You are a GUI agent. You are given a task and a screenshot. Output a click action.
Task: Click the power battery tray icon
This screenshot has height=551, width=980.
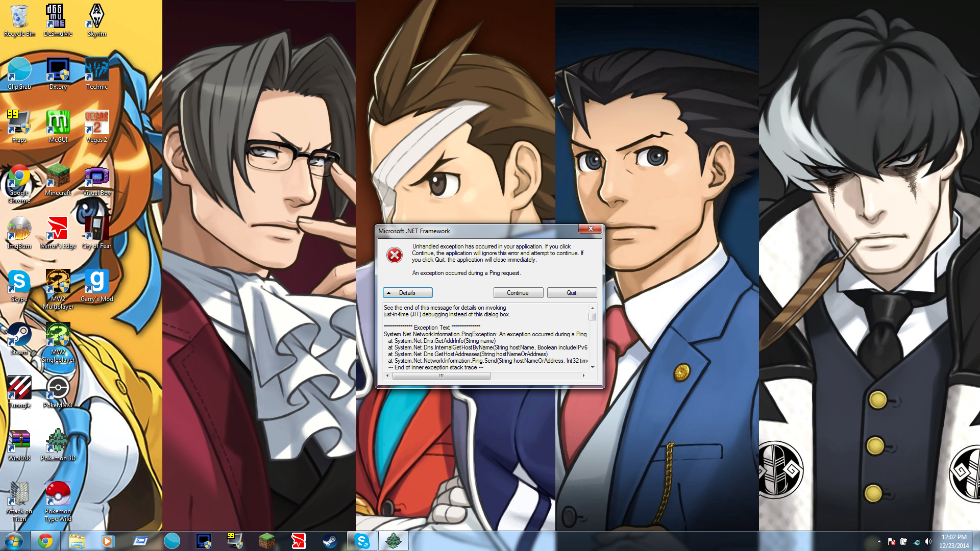coord(904,541)
